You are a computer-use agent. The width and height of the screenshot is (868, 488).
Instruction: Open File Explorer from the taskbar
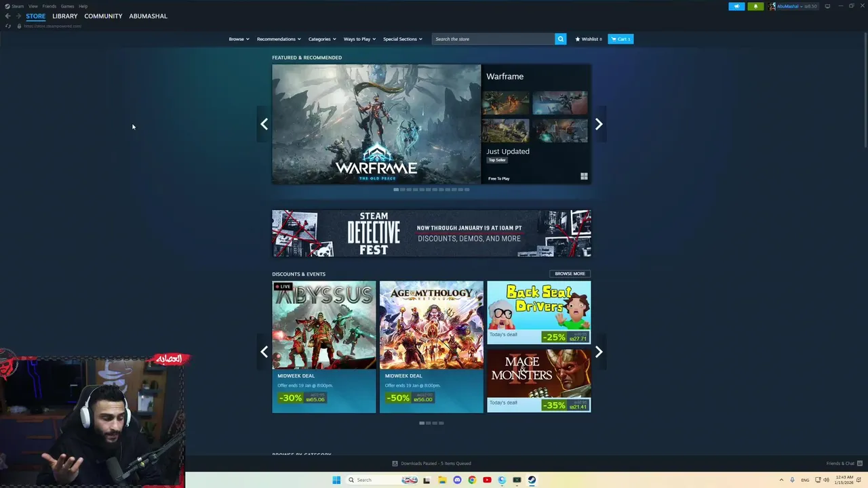442,480
